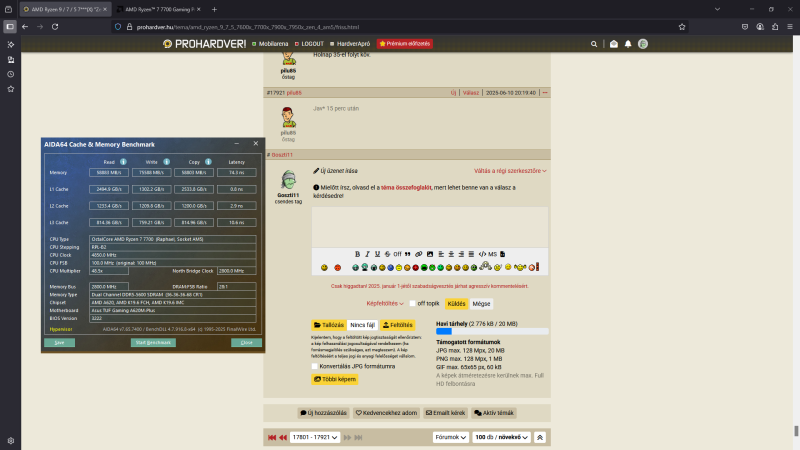Open the user avatar menu in the header
The width and height of the screenshot is (800, 450).
pos(643,44)
